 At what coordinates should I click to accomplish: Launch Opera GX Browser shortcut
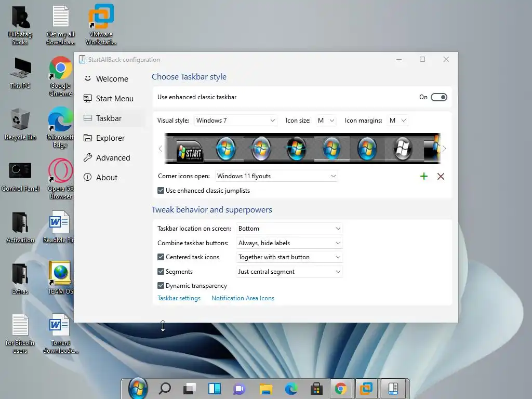click(60, 179)
